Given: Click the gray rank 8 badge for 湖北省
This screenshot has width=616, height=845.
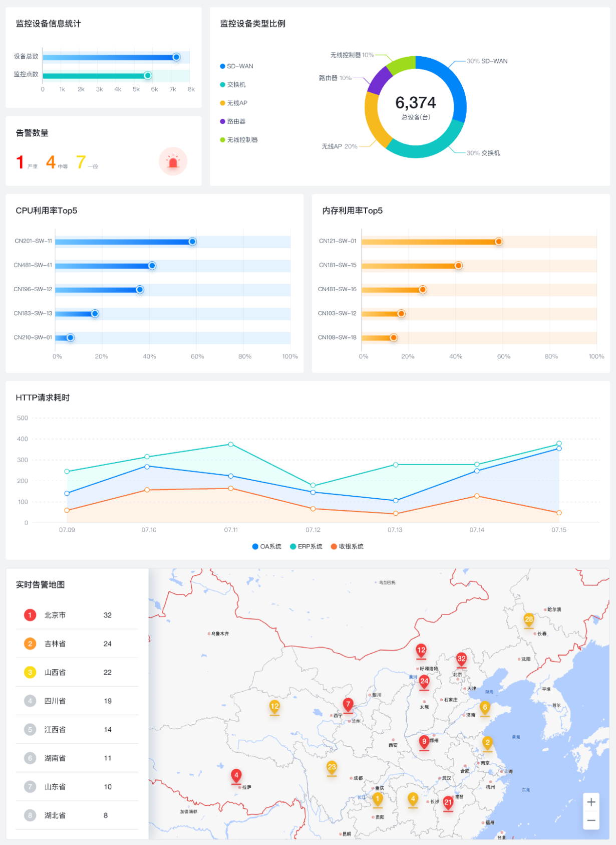Looking at the screenshot, I should (30, 815).
